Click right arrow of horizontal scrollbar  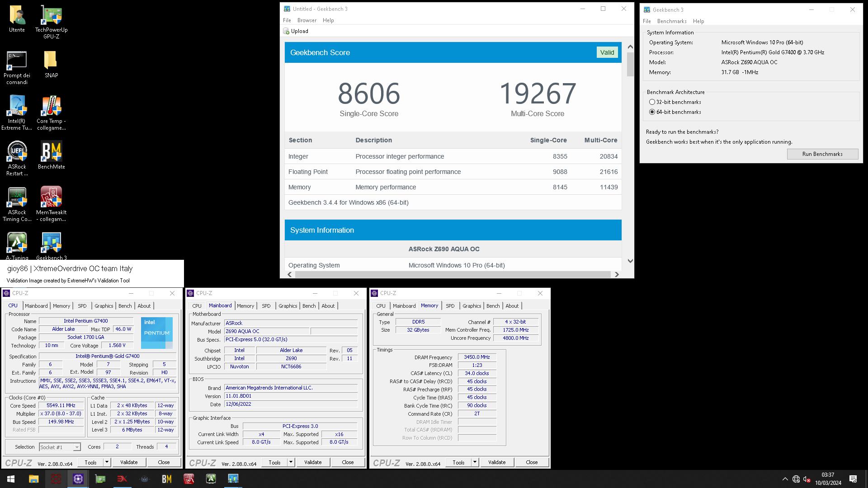[x=617, y=274]
